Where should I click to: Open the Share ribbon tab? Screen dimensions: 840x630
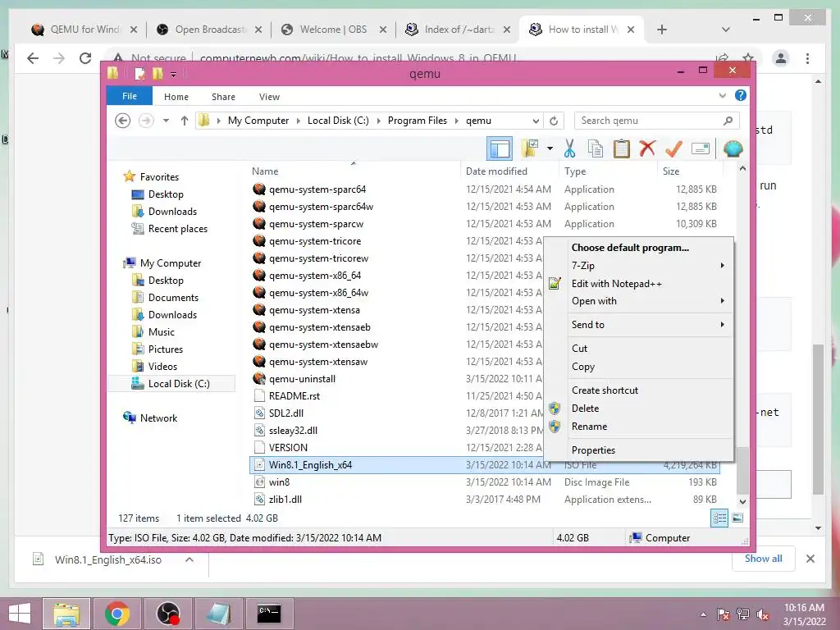point(223,97)
